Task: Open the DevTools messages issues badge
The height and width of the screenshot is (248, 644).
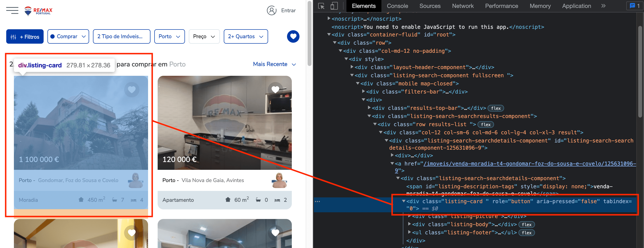Action: pos(634,6)
